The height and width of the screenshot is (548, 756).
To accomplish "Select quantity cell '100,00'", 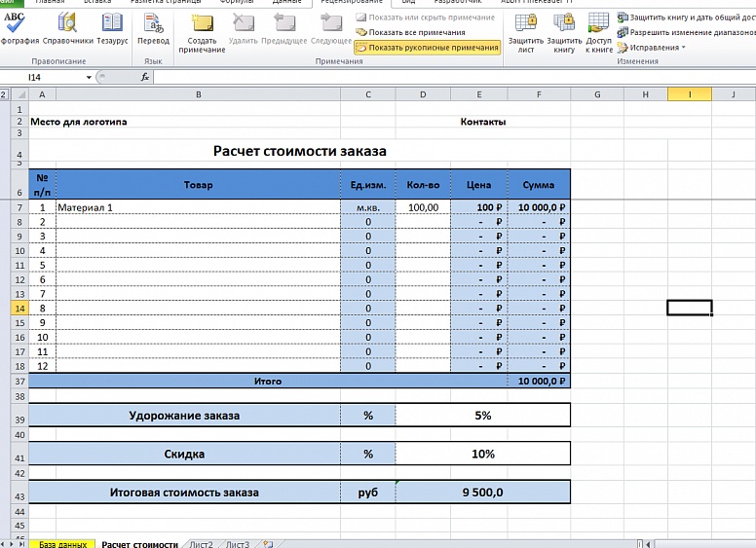I will pos(423,207).
